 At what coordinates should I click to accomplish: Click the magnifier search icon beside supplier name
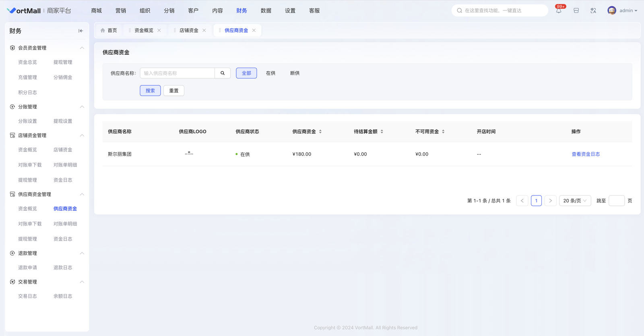[223, 73]
